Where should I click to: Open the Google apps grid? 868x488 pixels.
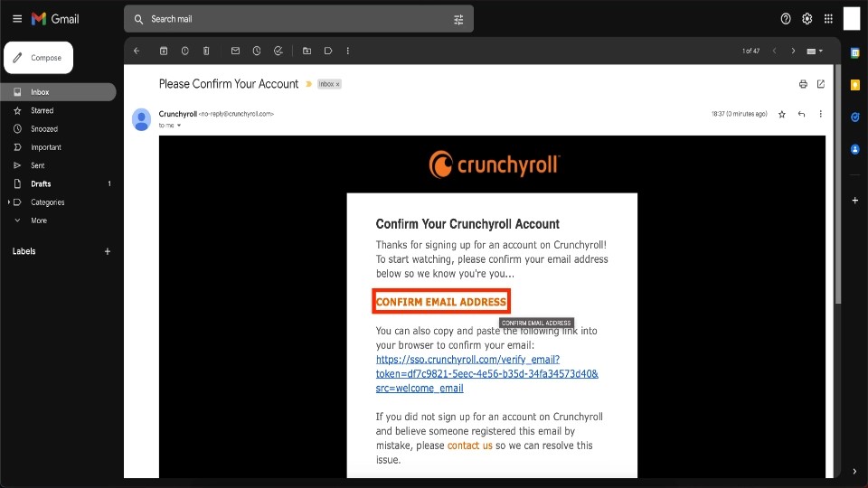[828, 19]
